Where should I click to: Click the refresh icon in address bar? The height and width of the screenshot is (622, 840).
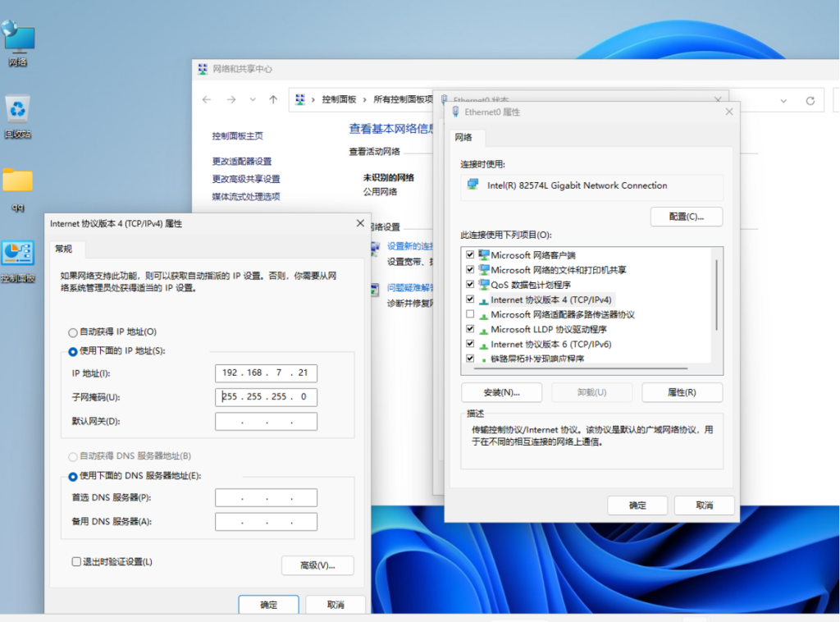[810, 100]
